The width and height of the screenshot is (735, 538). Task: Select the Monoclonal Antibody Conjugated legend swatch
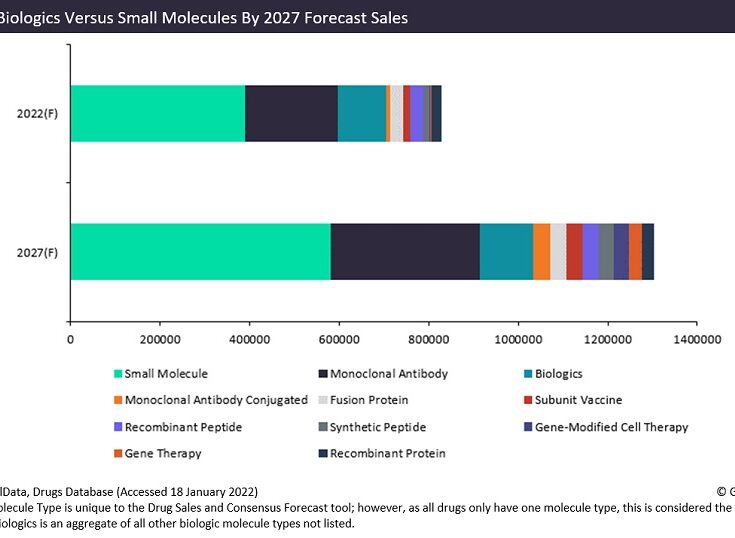(x=117, y=400)
